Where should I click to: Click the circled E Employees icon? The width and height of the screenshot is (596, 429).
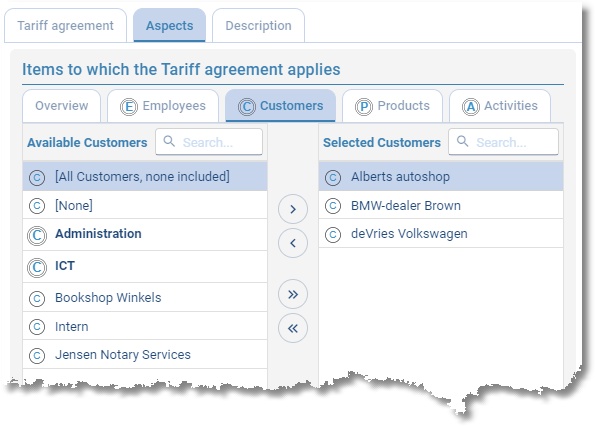(129, 107)
